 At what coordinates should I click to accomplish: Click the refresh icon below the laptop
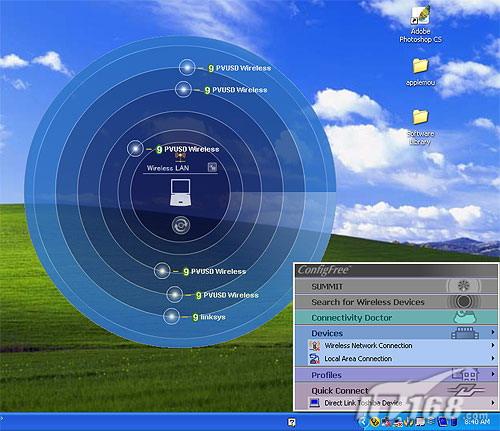pos(181,225)
